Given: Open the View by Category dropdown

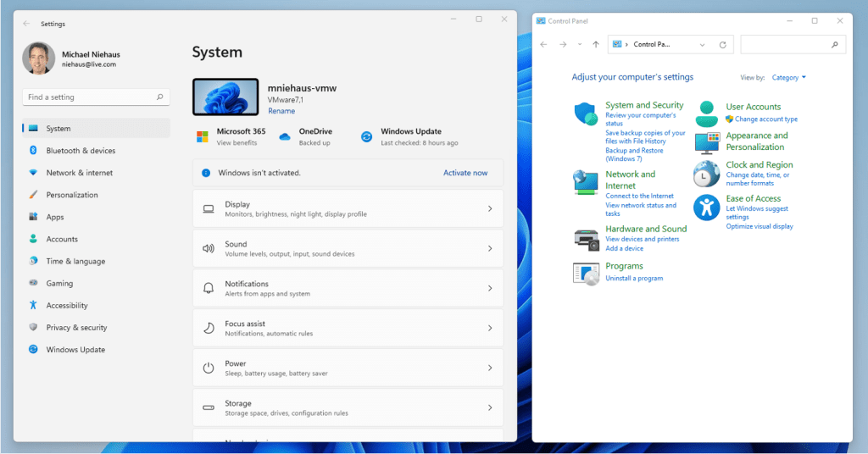Looking at the screenshot, I should tap(788, 78).
